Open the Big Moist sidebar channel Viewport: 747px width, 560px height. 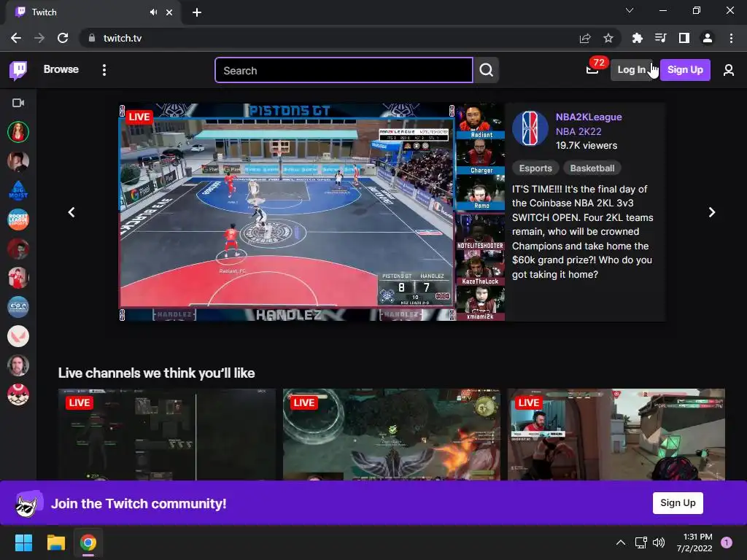(18, 190)
